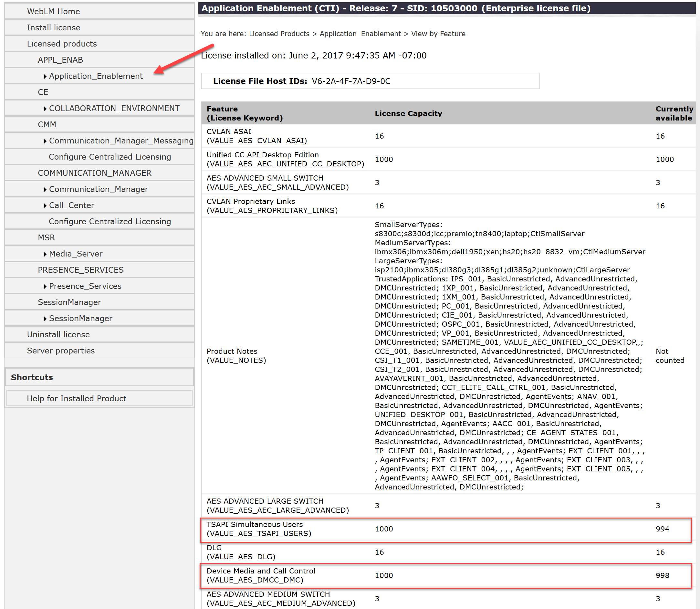Open Configure Centralized Licensing under CMM
This screenshot has width=700, height=609.
110,157
